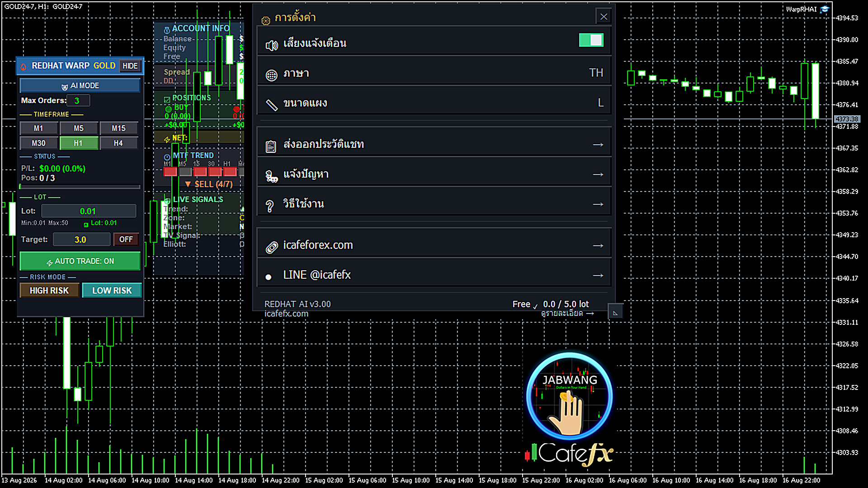Open icafeforex.com via its arrow

click(598, 246)
